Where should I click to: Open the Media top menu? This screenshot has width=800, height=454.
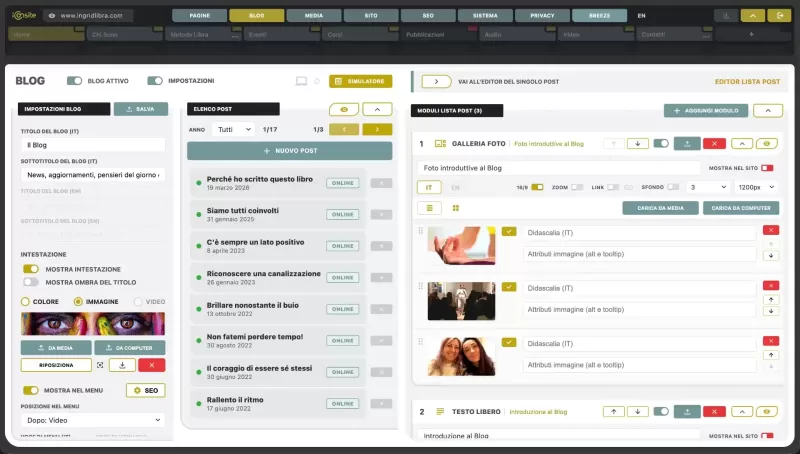[x=314, y=16]
